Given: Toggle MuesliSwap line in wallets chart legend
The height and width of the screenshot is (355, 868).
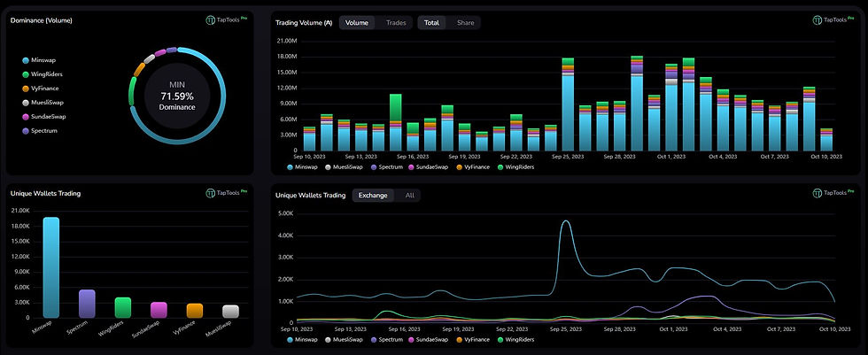Looking at the screenshot, I should [345, 339].
